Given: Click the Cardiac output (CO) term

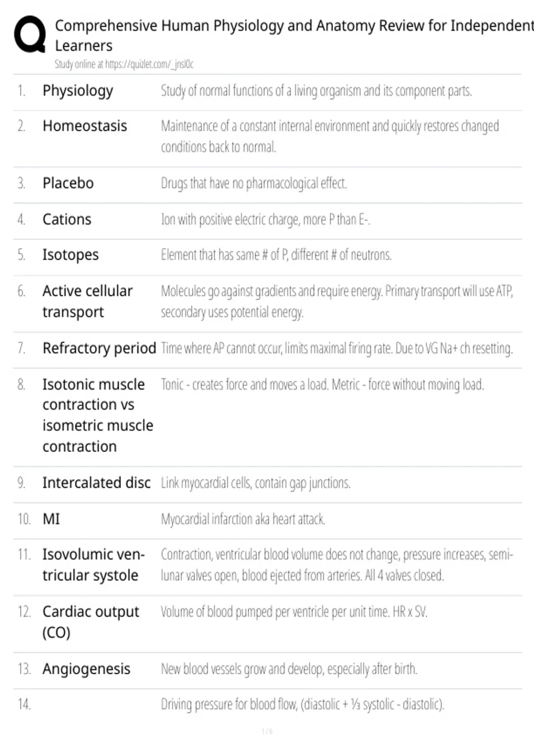Looking at the screenshot, I should tap(91, 622).
